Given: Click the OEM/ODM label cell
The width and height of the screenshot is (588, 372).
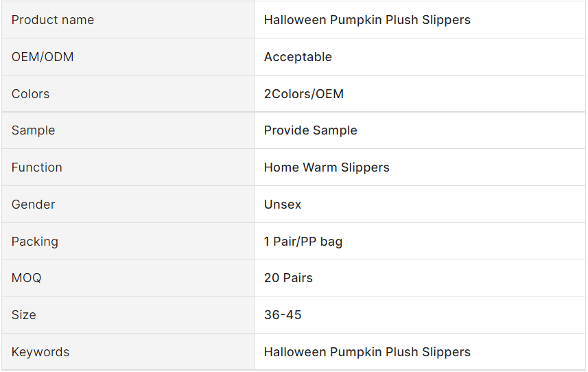Looking at the screenshot, I should point(43,57).
